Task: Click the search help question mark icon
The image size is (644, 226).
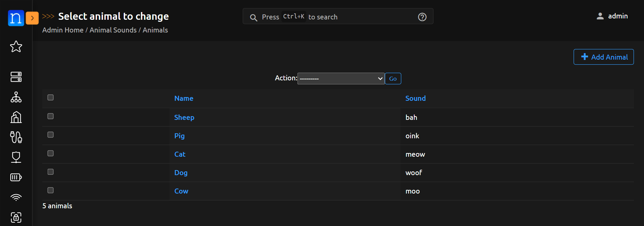Action: 422,17
